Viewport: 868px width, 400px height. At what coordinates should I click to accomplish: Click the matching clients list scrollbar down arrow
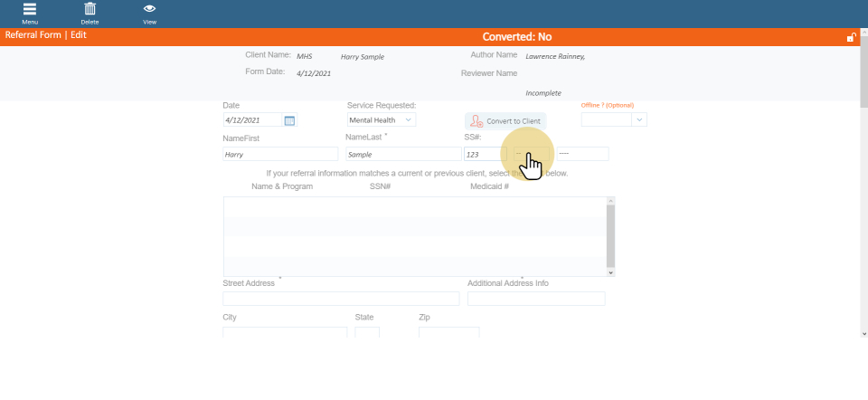pyautogui.click(x=610, y=271)
